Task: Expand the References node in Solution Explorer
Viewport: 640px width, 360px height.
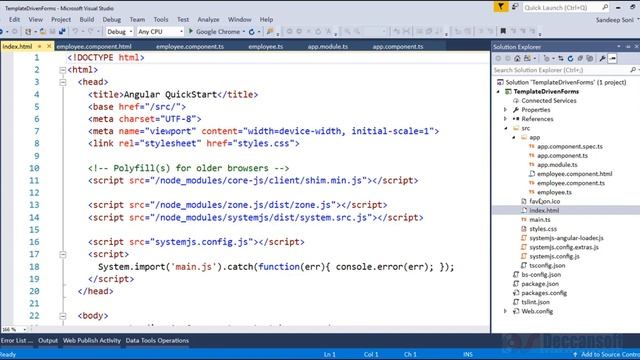Action: click(x=505, y=119)
